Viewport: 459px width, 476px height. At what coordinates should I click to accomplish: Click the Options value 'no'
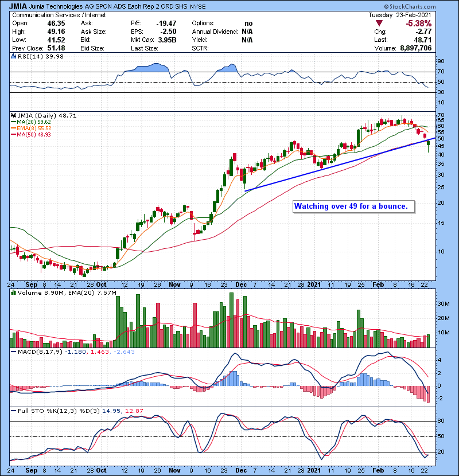pyautogui.click(x=248, y=24)
